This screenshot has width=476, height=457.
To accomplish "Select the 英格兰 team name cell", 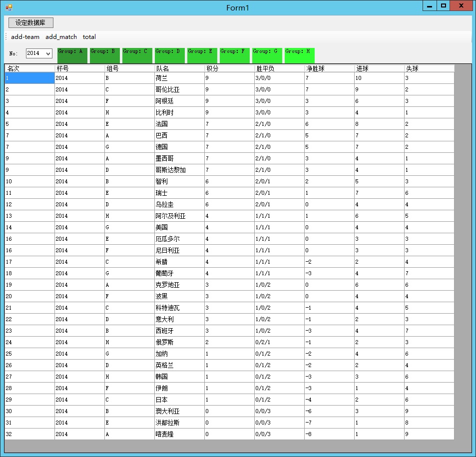I will click(179, 365).
